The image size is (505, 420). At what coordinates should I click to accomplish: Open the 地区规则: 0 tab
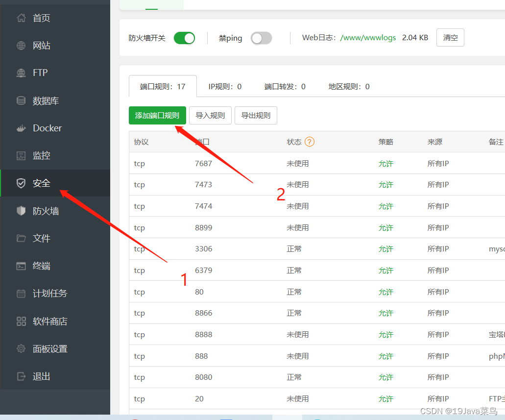pyautogui.click(x=349, y=86)
